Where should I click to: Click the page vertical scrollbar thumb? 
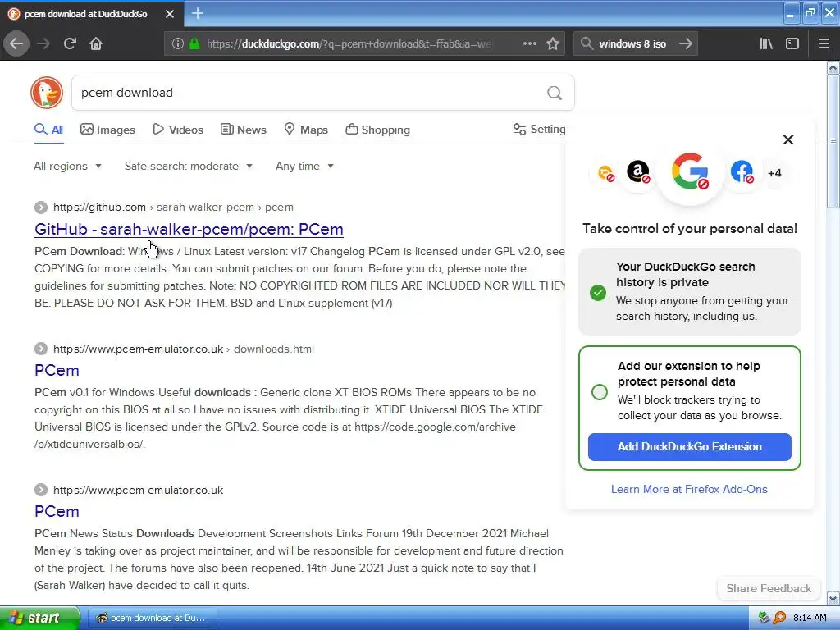pos(833,141)
